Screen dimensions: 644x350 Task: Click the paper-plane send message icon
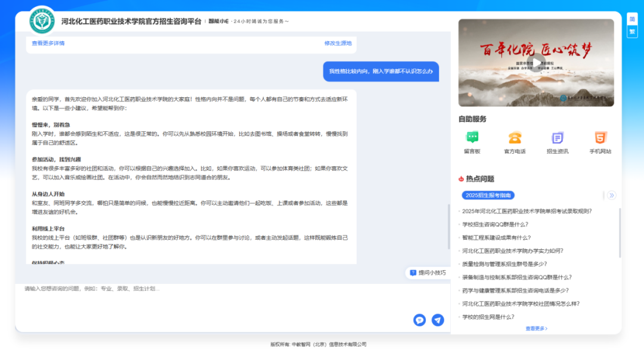(x=438, y=320)
